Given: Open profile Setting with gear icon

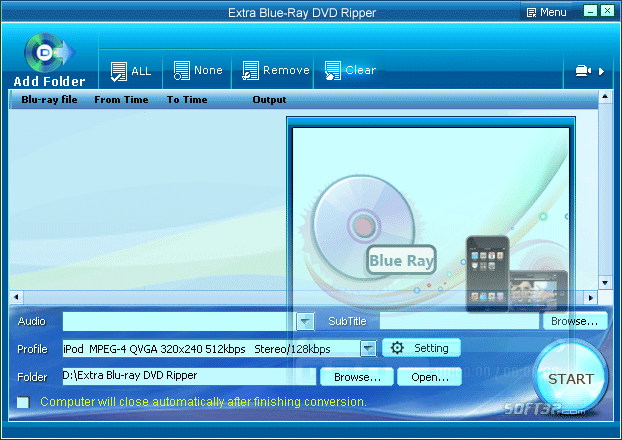Looking at the screenshot, I should pyautogui.click(x=421, y=348).
